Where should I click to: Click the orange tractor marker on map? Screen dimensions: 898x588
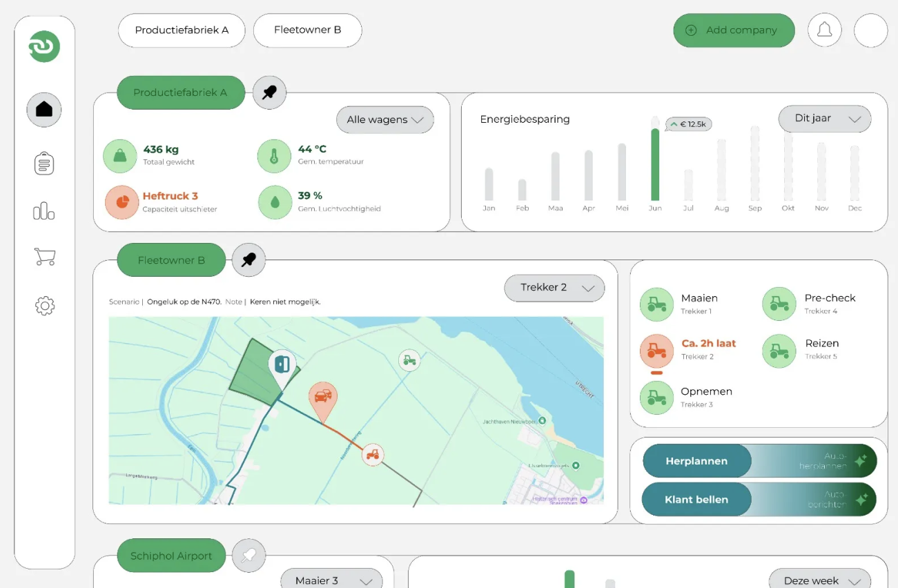point(373,455)
